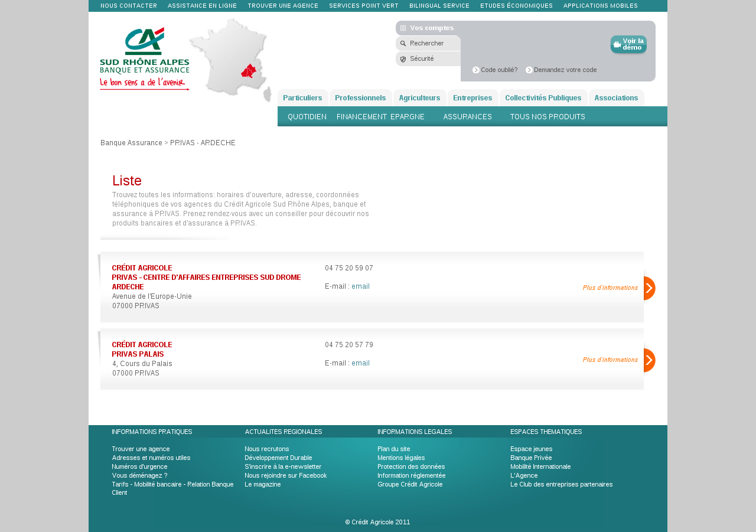Click Banque Assurance breadcrumb
756x532 pixels.
[131, 143]
